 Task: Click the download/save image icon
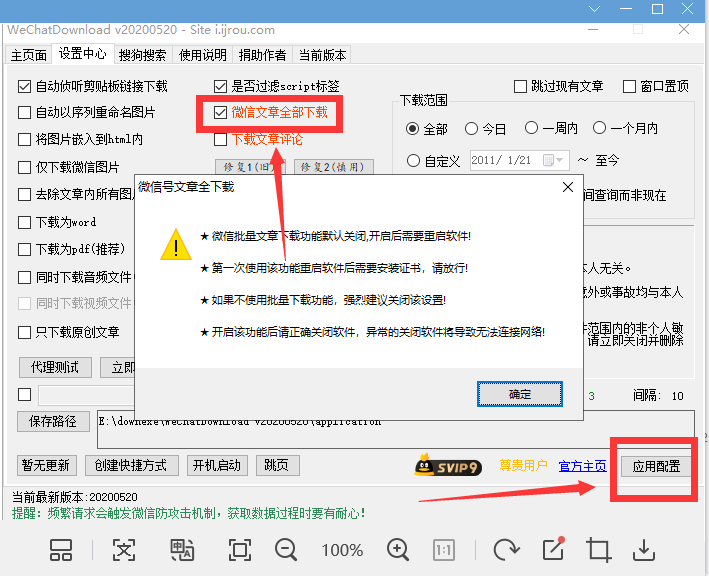point(643,550)
